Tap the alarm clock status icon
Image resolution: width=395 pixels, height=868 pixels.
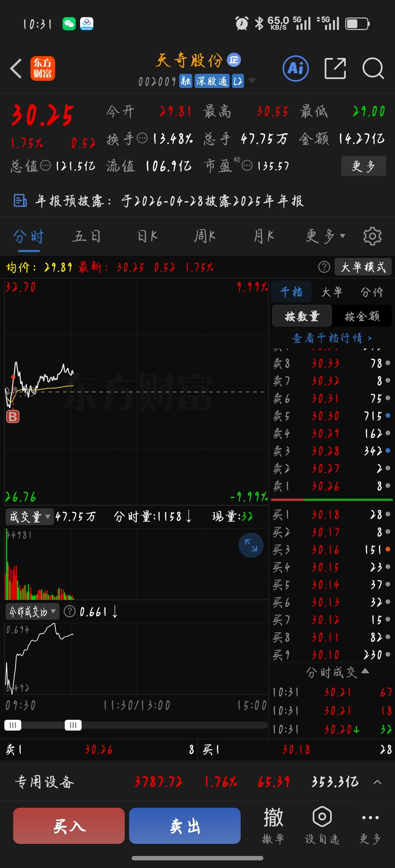(242, 24)
